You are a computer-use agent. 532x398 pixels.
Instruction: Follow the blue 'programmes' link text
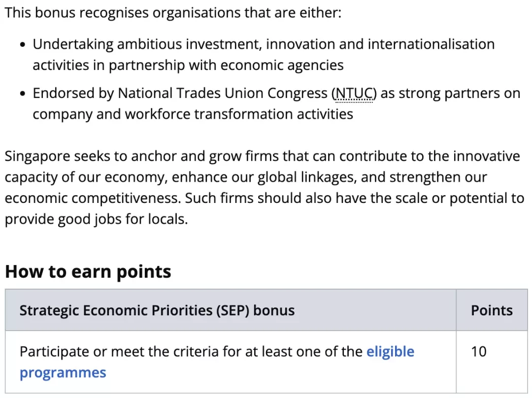63,373
